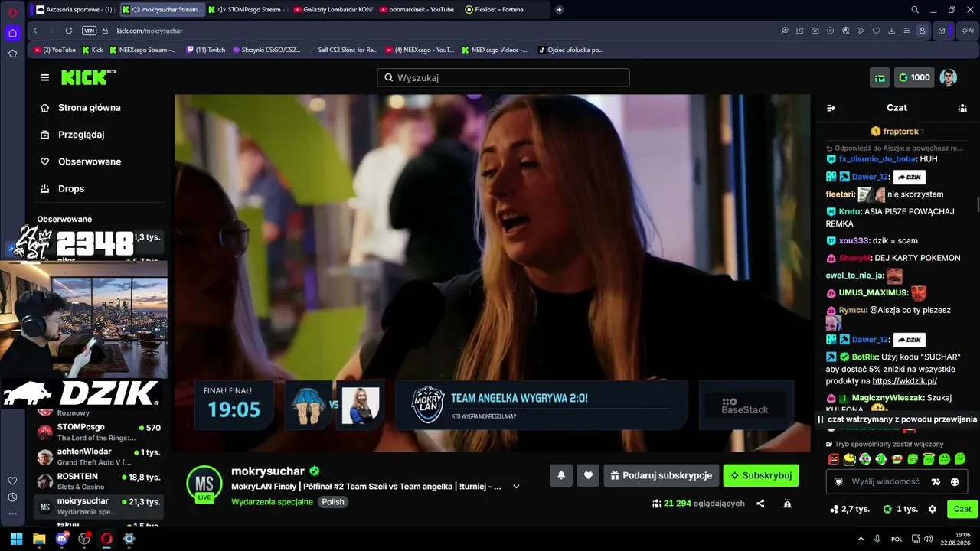Toggle the Opera VPN badge
This screenshot has width=980, height=551.
[x=89, y=31]
